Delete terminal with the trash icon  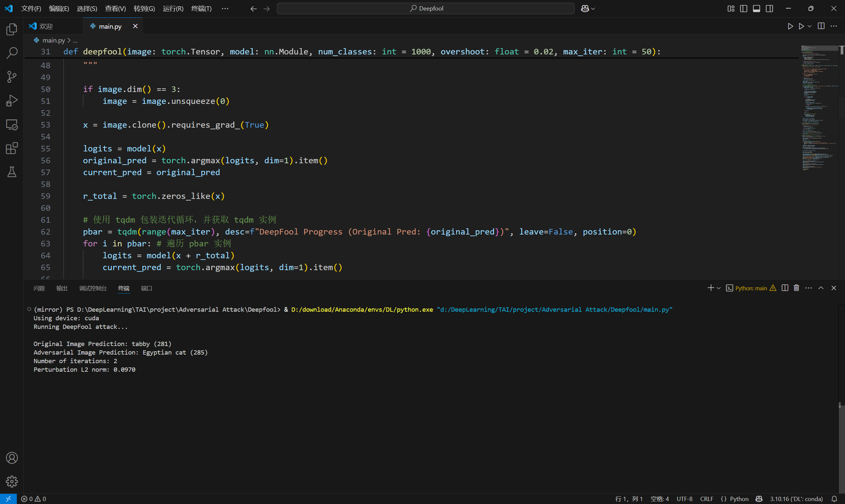pos(796,288)
